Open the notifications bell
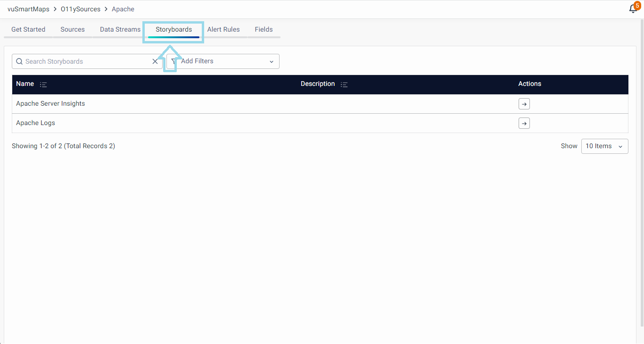The image size is (644, 344). click(633, 9)
